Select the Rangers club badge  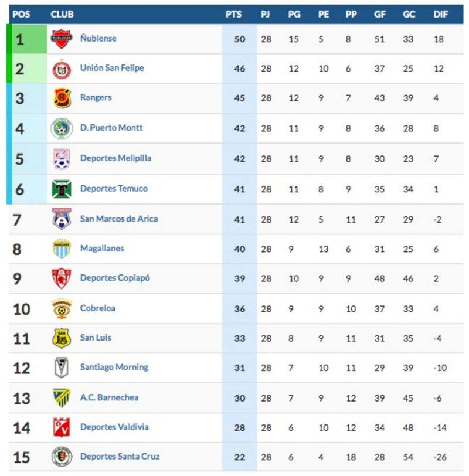(62, 98)
